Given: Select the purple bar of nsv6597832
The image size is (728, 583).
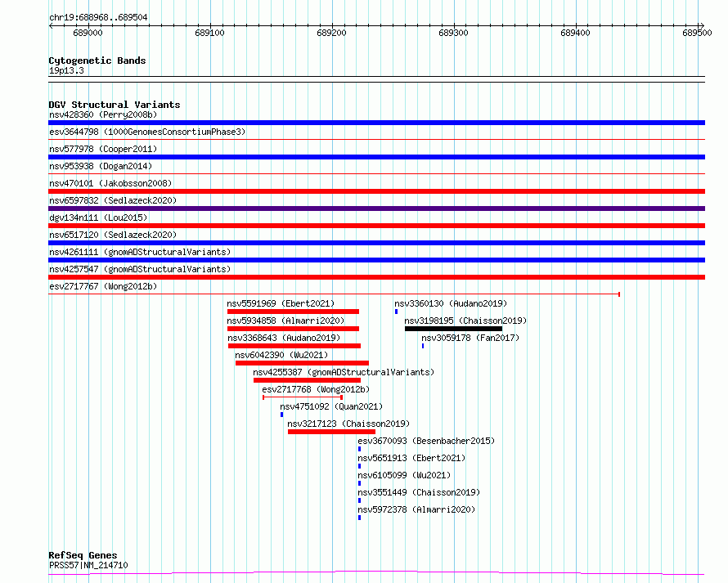Looking at the screenshot, I should click(376, 209).
